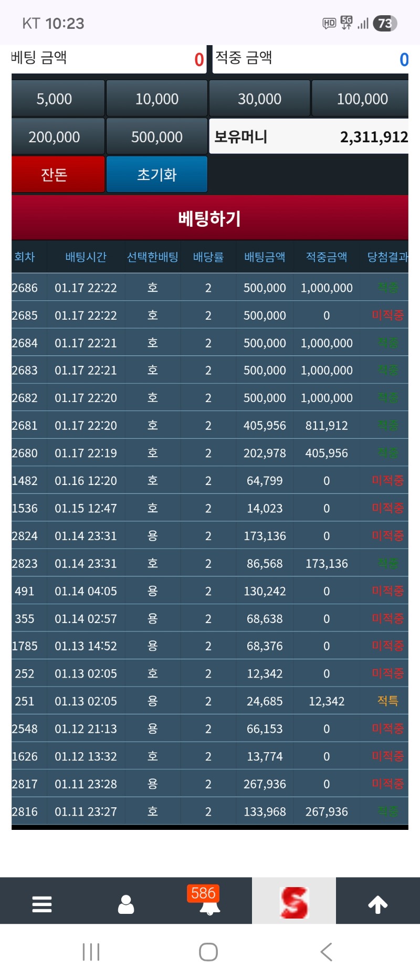This screenshot has height=980, width=420.
Task: Tap the 베팅 금액 input field
Action: point(131,59)
